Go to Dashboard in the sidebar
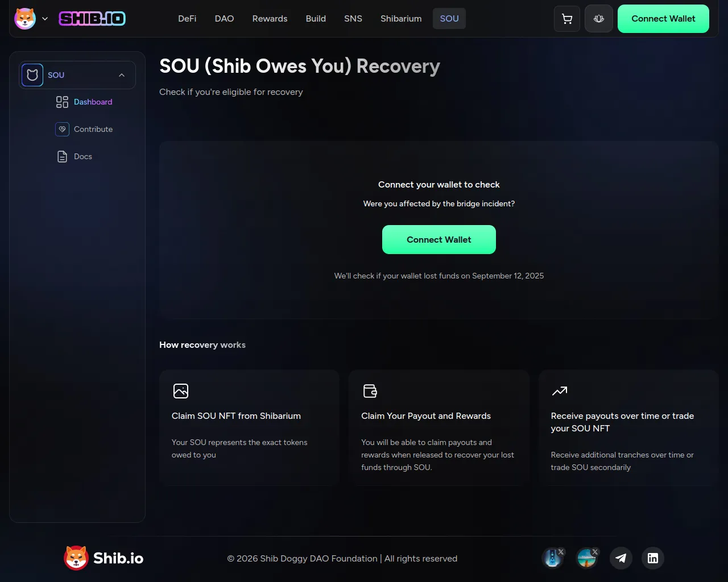 coord(93,102)
